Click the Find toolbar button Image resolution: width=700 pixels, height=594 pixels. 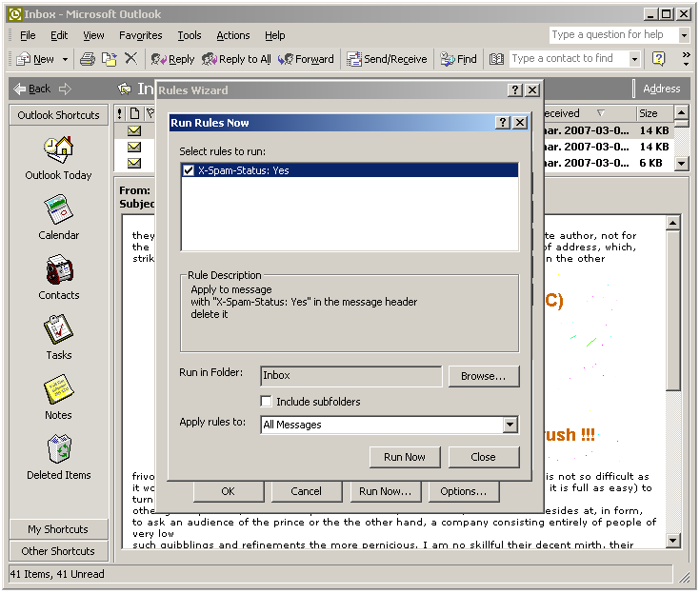[458, 59]
